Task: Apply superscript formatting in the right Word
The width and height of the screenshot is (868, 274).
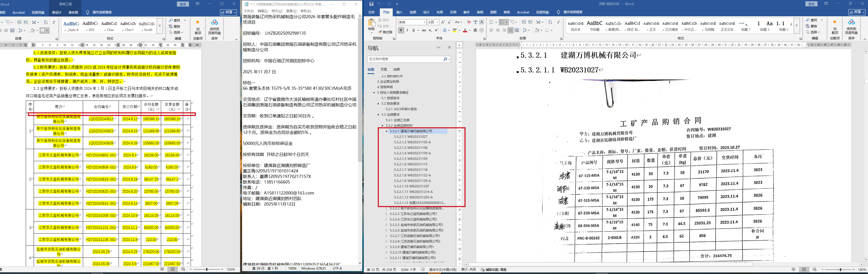Action: pos(437,30)
